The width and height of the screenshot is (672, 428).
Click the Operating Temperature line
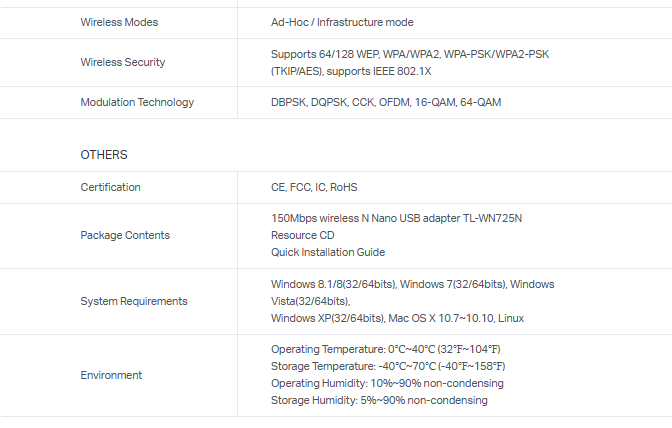[385, 349]
